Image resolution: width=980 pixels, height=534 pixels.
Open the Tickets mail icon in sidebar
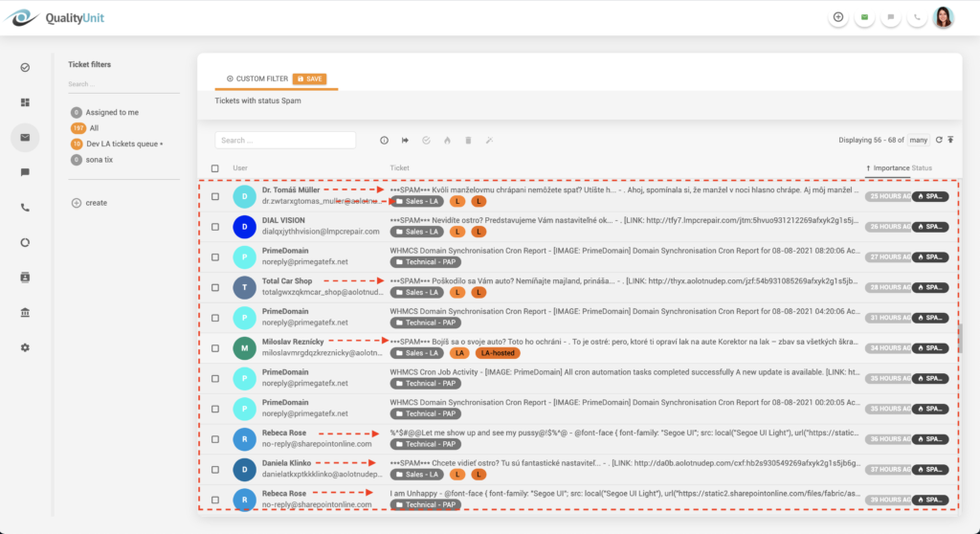pyautogui.click(x=25, y=137)
